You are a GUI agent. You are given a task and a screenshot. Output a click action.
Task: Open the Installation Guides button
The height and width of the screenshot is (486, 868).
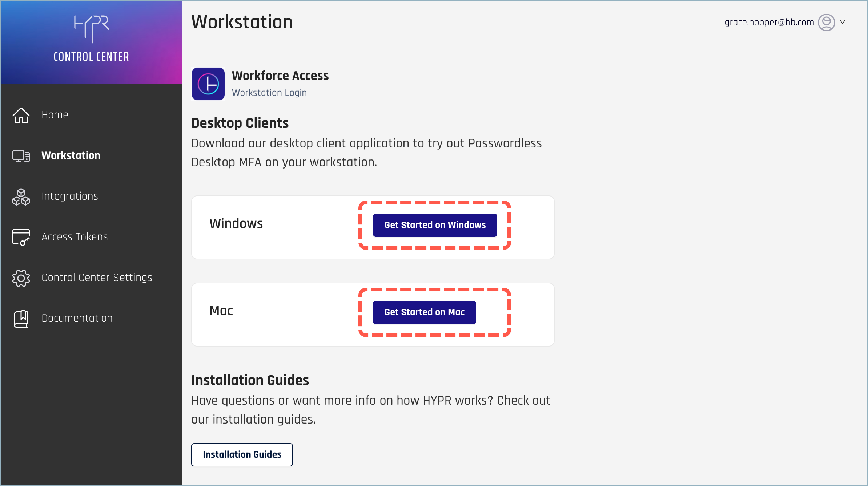pos(242,454)
